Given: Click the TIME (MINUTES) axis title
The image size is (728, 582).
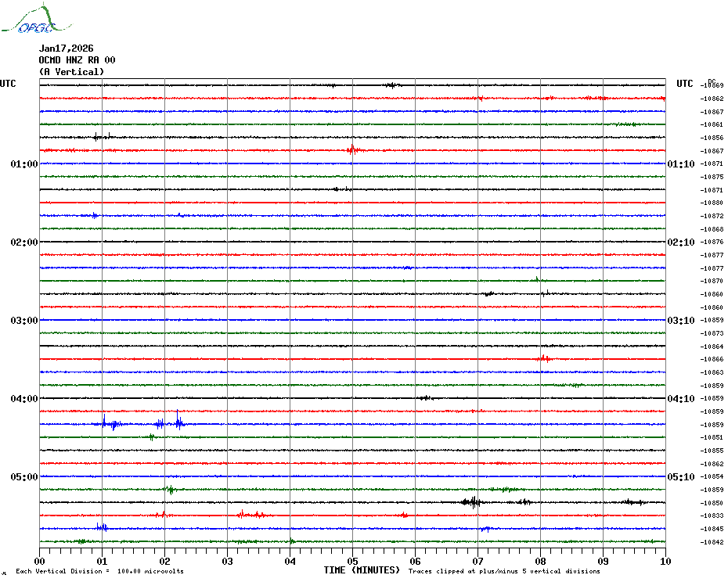Looking at the screenshot, I should (x=362, y=570).
